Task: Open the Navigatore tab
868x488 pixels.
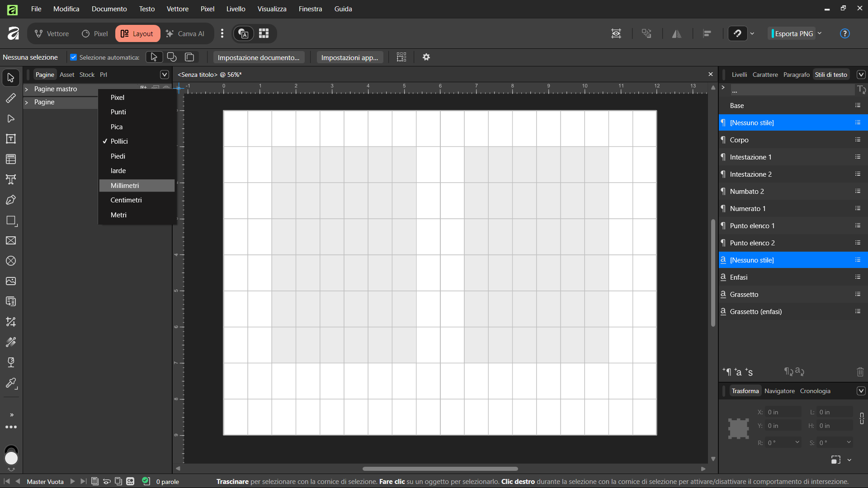Action: point(779,391)
